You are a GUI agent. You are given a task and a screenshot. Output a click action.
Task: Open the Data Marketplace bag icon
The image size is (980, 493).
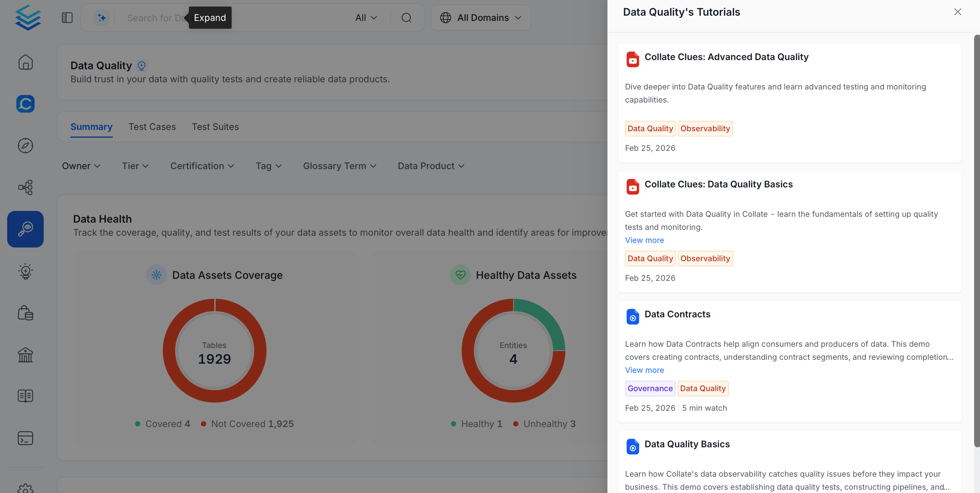(25, 313)
